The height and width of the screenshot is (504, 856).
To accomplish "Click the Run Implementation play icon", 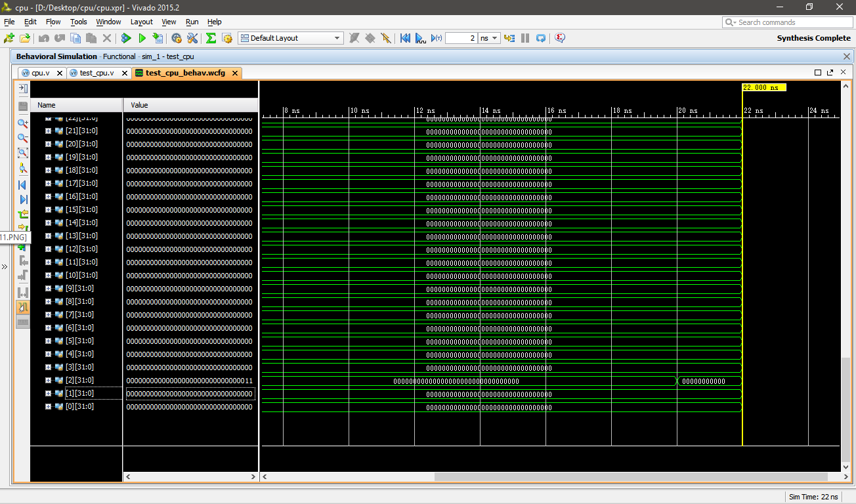I will click(142, 38).
